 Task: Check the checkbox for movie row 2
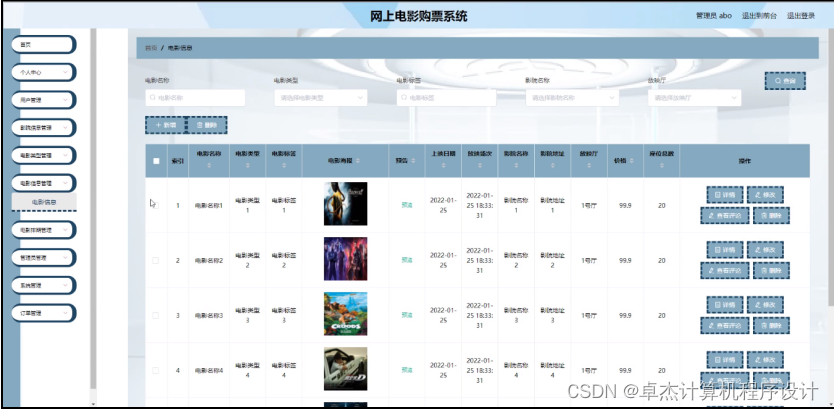[155, 261]
